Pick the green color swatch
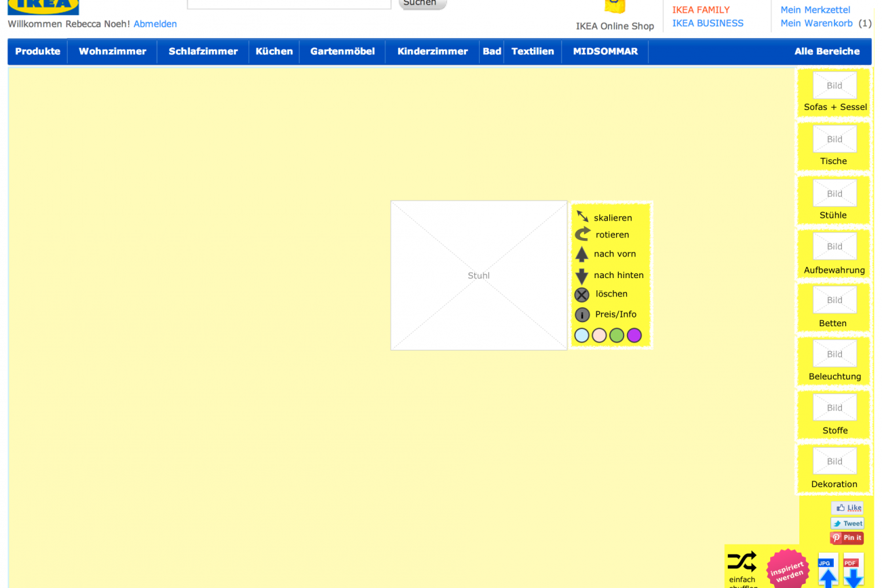This screenshot has width=882, height=588. click(616, 335)
